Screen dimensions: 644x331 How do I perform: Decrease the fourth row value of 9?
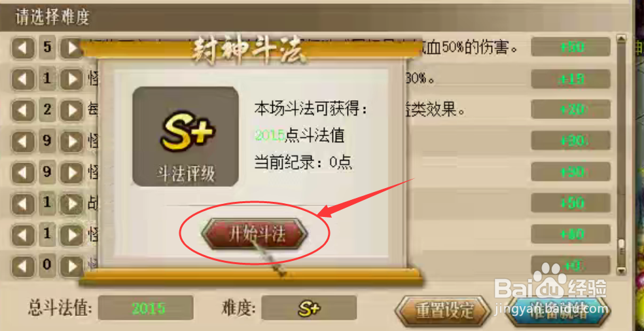tap(23, 142)
